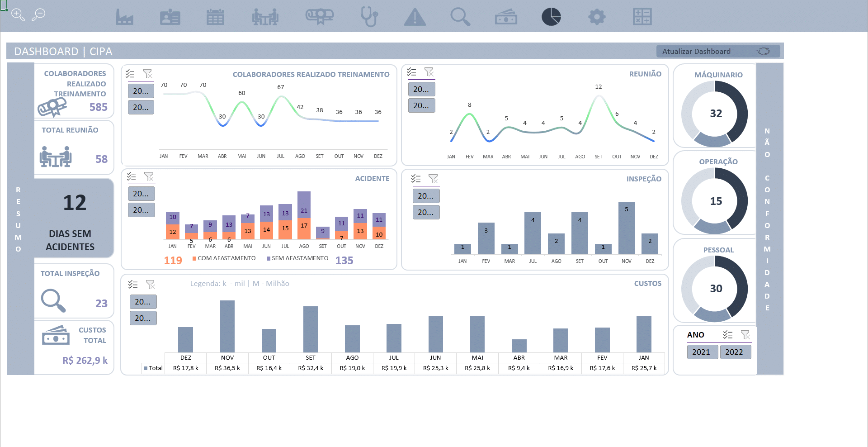Filter dashboard by year 2021
868x447 pixels.
point(703,352)
